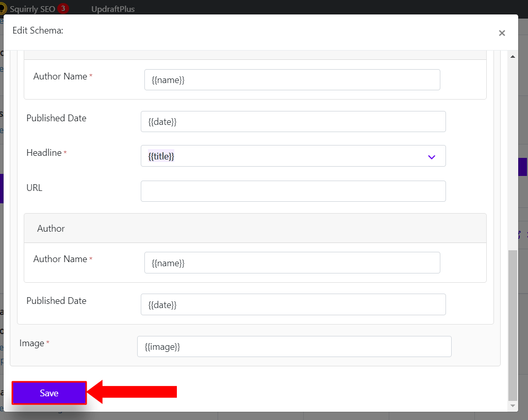Screen dimensions: 528x420
Task: Click the Squirrly SEO logo icon
Action: 3,8
